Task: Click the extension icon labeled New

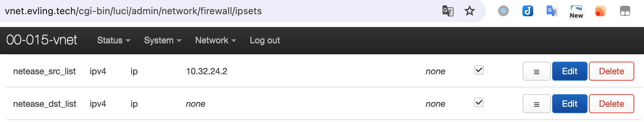Action: coord(576,12)
